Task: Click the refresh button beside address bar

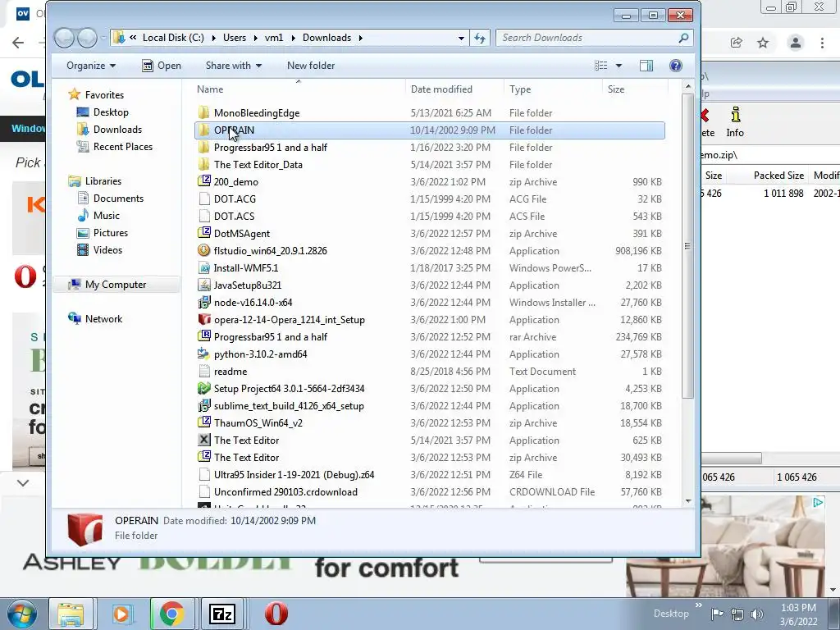Action: (x=479, y=38)
